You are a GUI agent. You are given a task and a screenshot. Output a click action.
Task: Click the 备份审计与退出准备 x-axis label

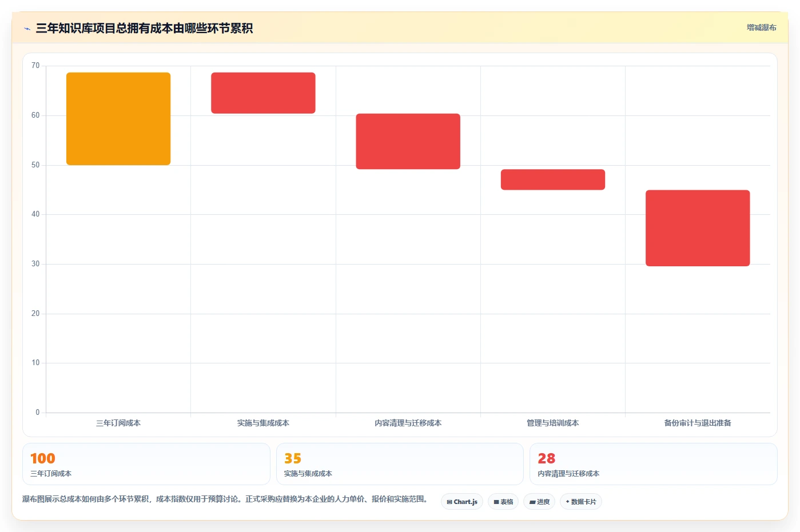tap(698, 423)
